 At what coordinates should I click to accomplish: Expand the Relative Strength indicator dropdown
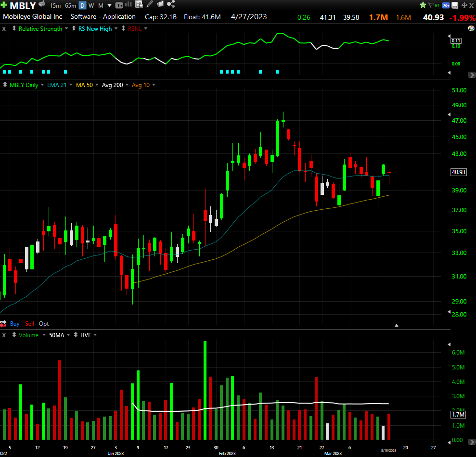[x=66, y=28]
